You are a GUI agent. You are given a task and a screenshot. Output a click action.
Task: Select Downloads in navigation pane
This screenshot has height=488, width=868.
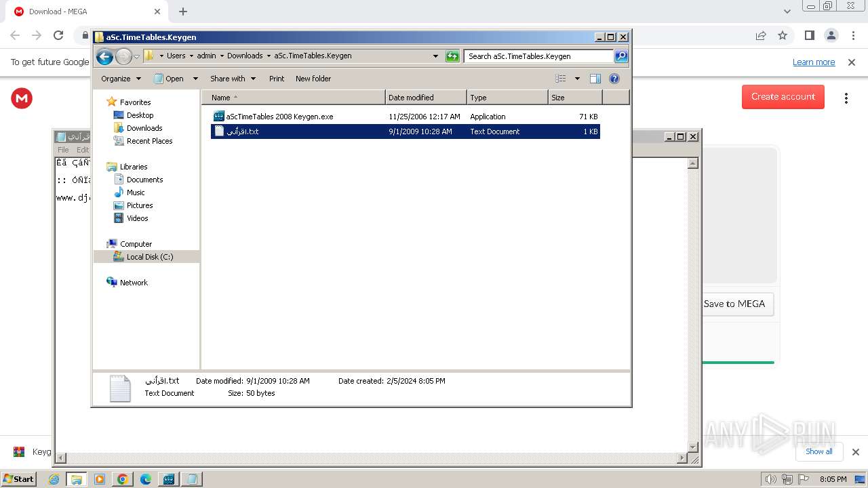(x=144, y=128)
